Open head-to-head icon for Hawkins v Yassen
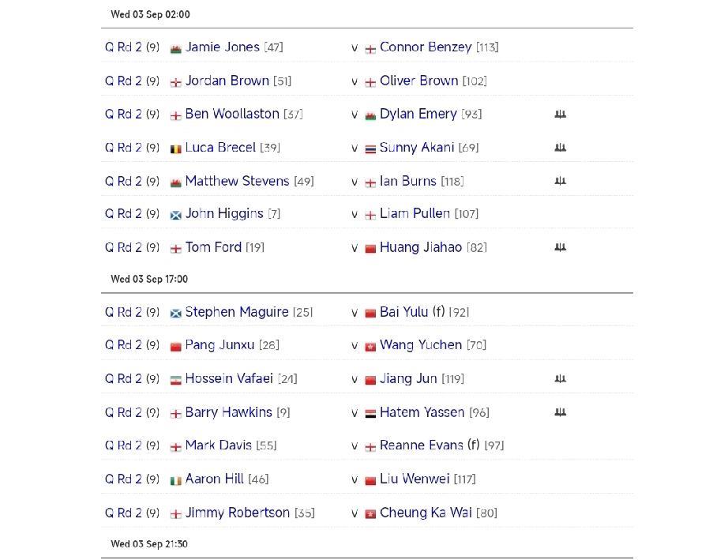Viewport: 728px width, 560px height. tap(560, 412)
